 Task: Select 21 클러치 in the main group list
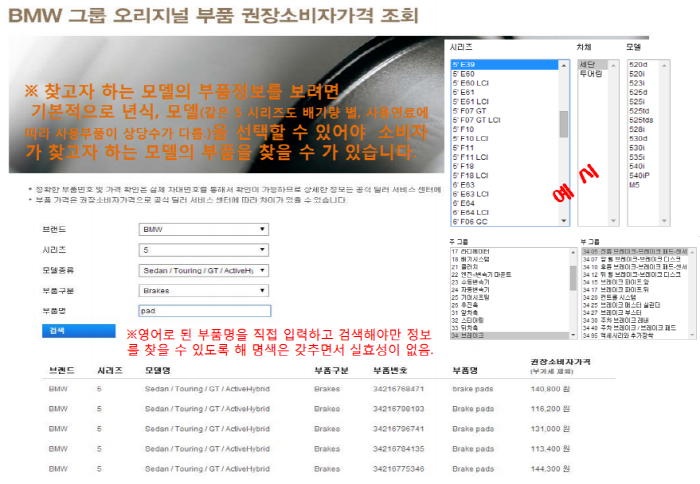coord(510,267)
